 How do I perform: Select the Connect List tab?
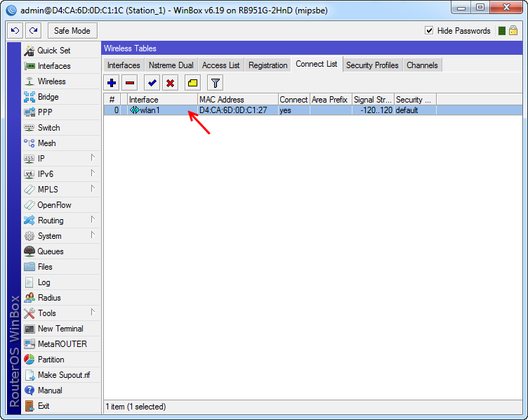317,64
